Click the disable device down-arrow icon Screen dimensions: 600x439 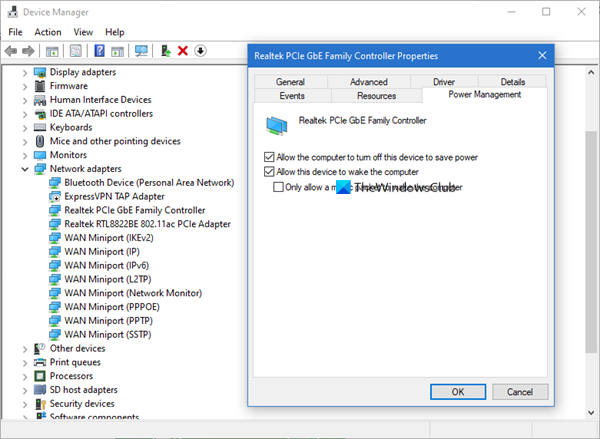[x=200, y=51]
